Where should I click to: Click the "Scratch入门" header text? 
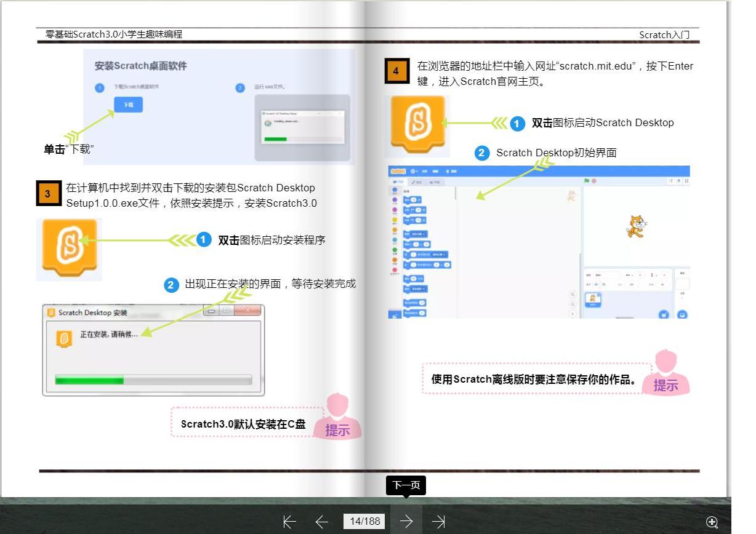664,34
